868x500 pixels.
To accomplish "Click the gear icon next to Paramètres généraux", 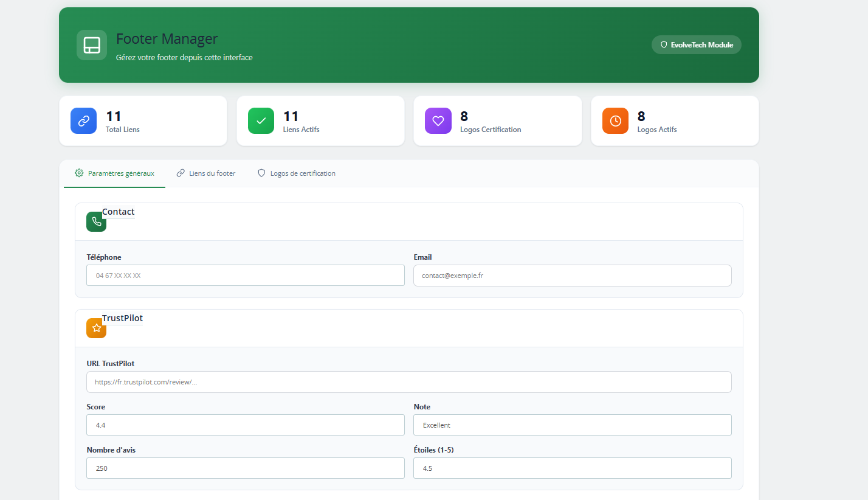I will 78,173.
